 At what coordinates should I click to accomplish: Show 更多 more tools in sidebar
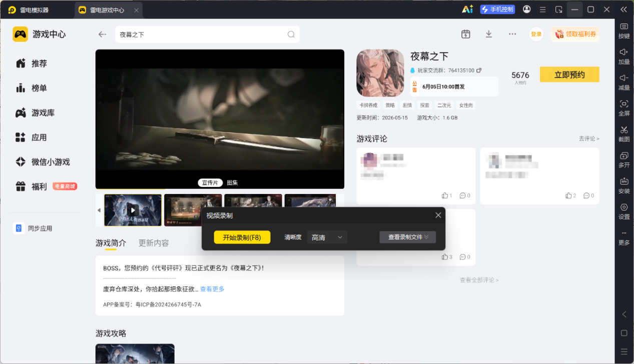tap(624, 237)
